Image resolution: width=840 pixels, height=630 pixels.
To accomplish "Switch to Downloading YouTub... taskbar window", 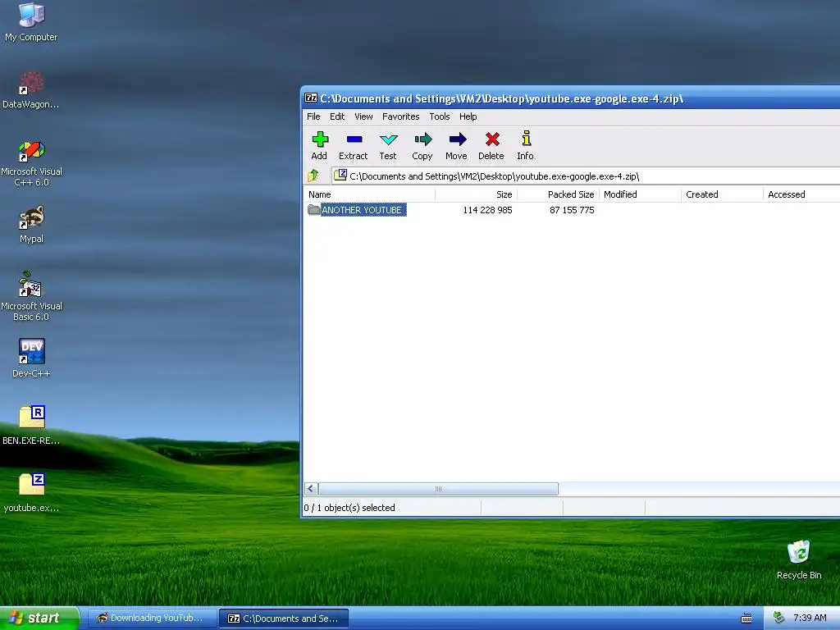I will (151, 618).
